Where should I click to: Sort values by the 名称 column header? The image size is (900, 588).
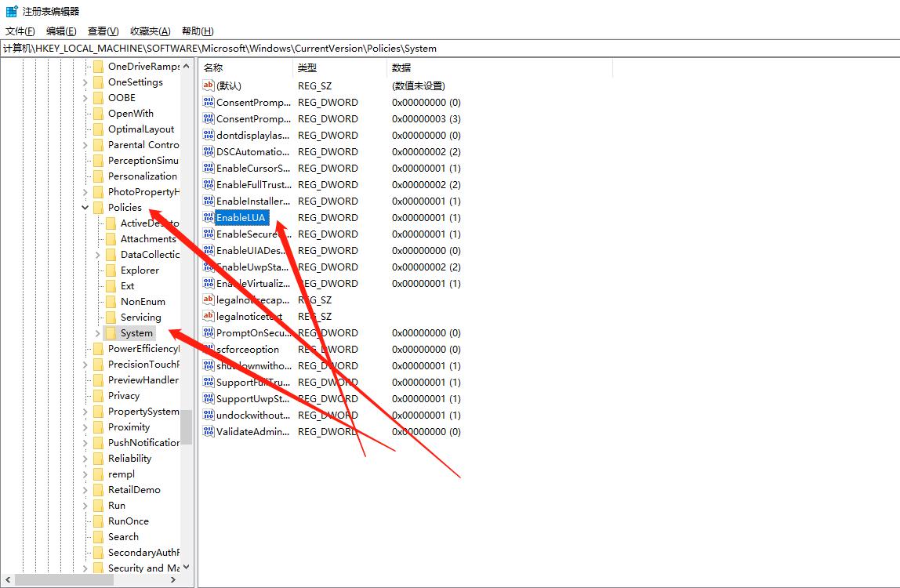pos(245,67)
